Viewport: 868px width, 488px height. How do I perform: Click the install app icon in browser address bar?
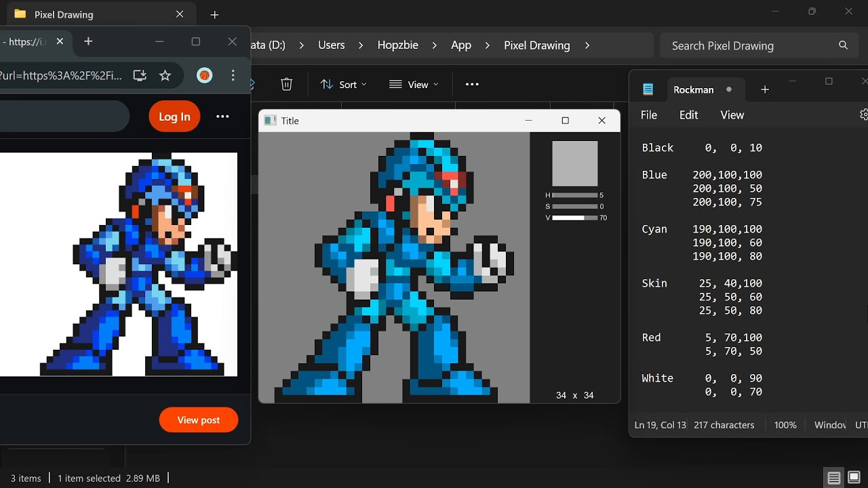tap(140, 75)
